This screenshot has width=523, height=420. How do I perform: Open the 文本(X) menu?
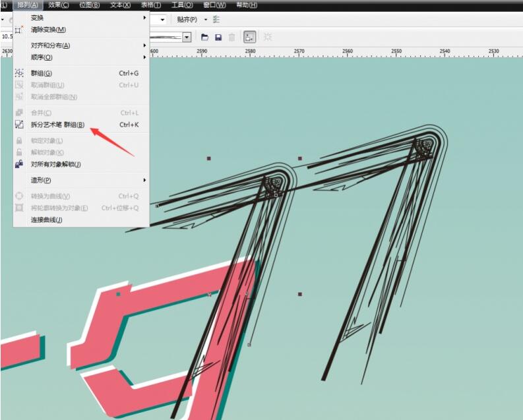pyautogui.click(x=121, y=5)
